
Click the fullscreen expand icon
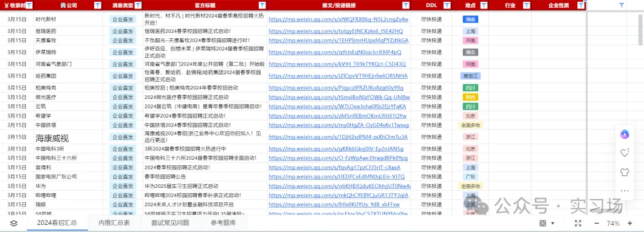coord(578,224)
